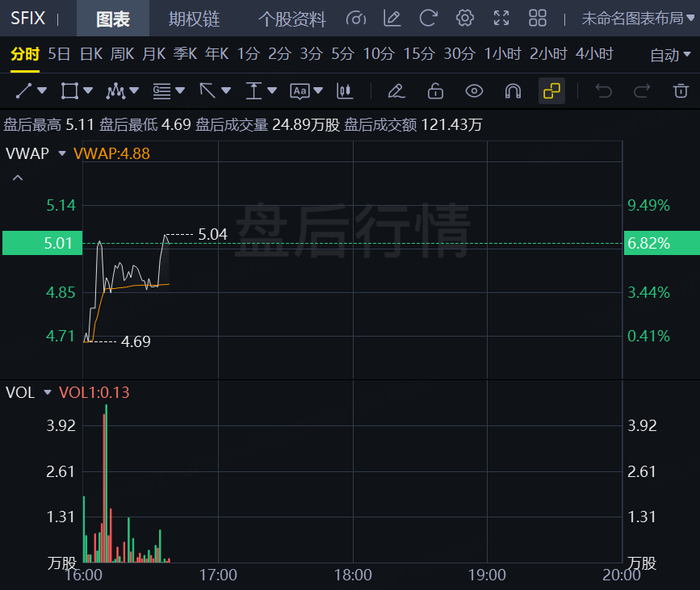Switch to the 个股资料 tab
Image resolution: width=700 pixels, height=590 pixels.
[x=291, y=19]
